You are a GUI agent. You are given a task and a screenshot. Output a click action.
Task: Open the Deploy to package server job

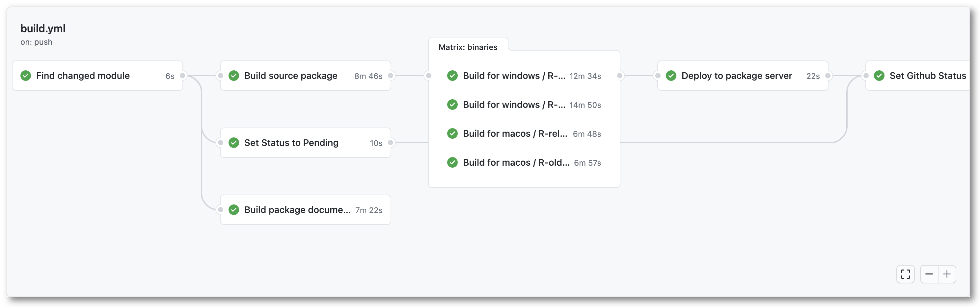737,76
